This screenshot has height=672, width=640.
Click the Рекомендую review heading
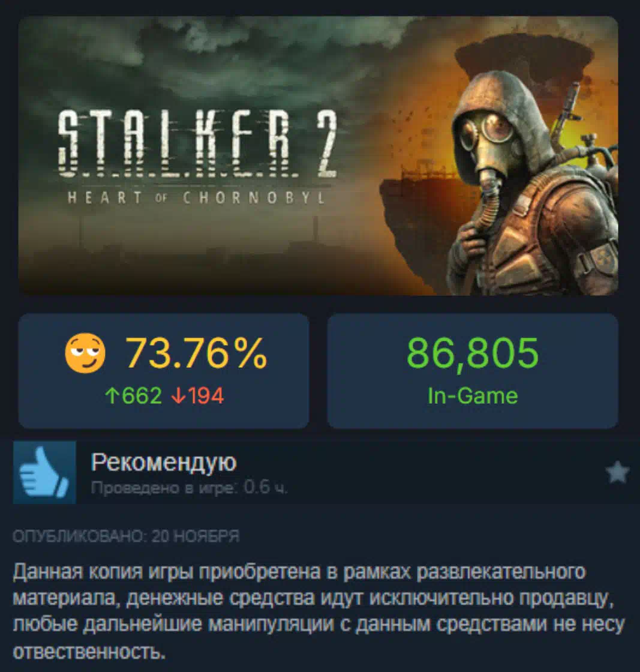pyautogui.click(x=164, y=463)
